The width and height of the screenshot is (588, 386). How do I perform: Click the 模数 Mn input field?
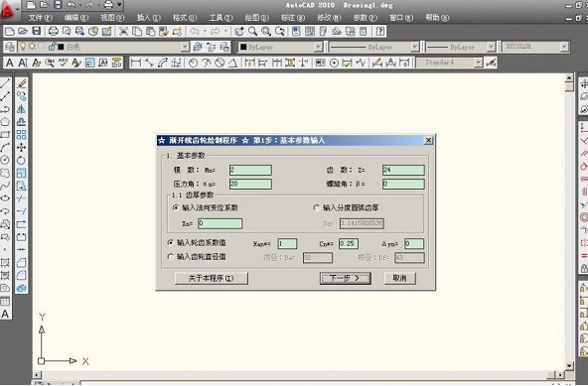[250, 170]
